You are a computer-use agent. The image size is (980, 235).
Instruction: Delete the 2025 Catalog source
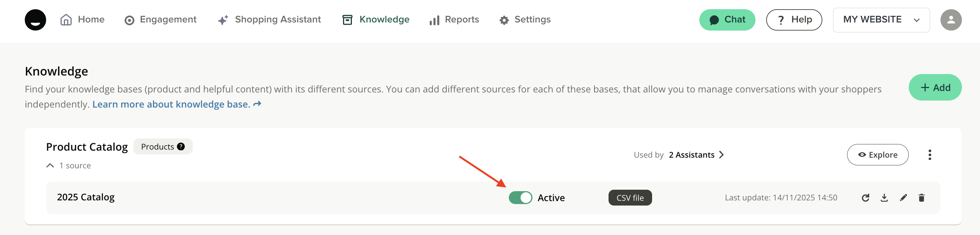point(921,198)
